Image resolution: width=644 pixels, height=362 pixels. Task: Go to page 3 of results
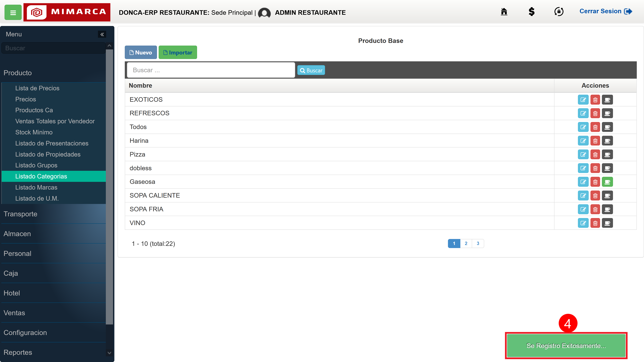(x=478, y=244)
